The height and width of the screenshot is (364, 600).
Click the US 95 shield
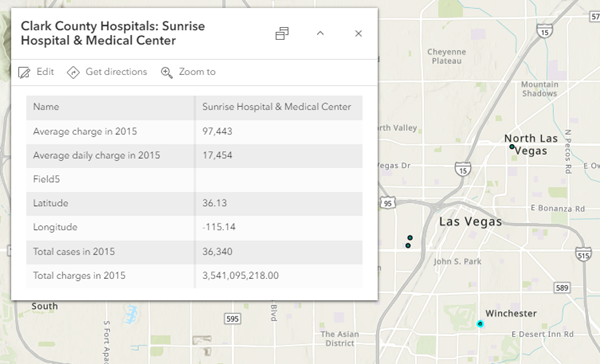(388, 203)
